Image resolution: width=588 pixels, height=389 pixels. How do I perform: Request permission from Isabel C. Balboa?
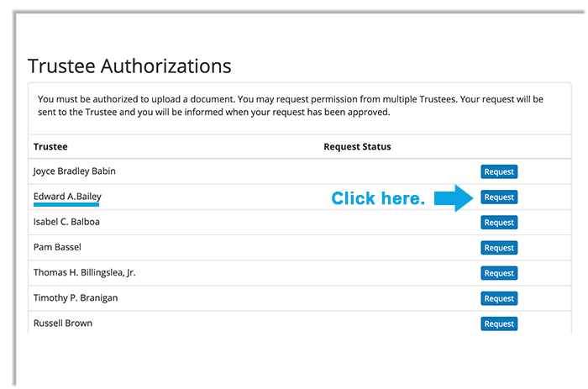[499, 222]
